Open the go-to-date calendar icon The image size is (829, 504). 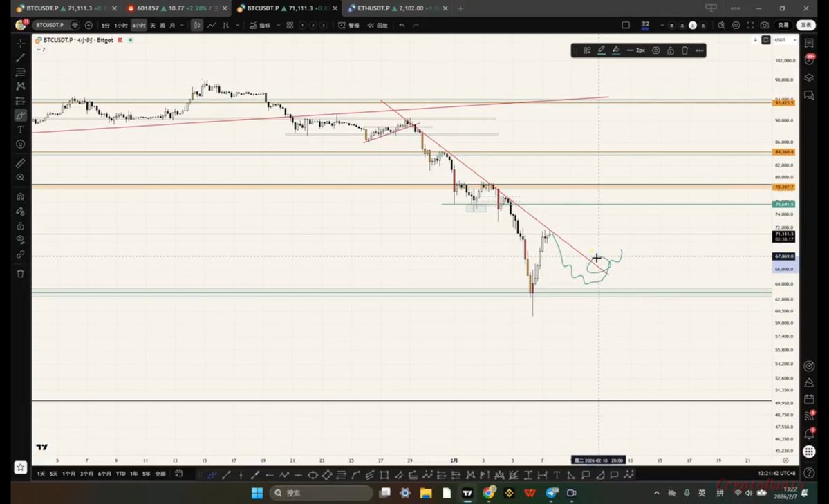click(x=178, y=474)
